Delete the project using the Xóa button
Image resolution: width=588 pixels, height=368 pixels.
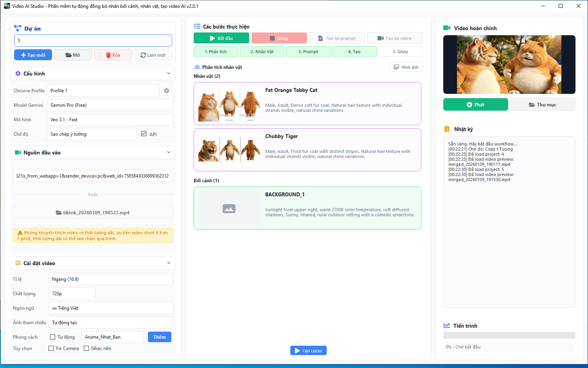click(113, 55)
